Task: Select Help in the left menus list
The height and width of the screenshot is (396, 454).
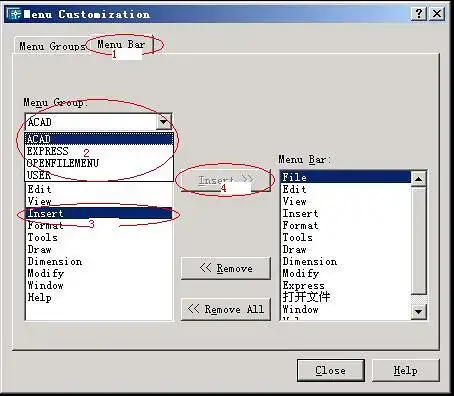Action: pyautogui.click(x=99, y=297)
